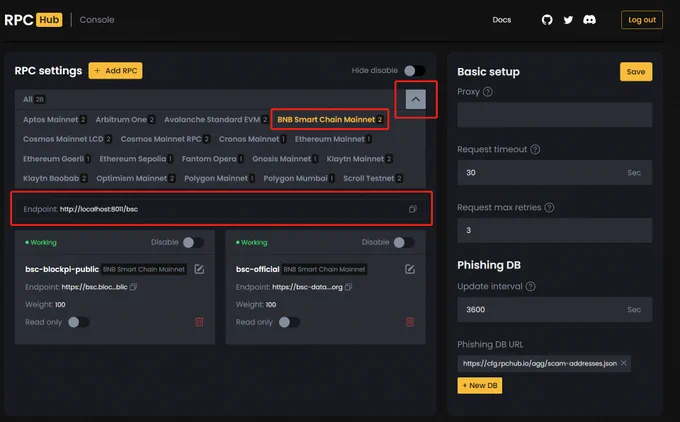Select Ethereum Sepolia chain

click(x=136, y=159)
